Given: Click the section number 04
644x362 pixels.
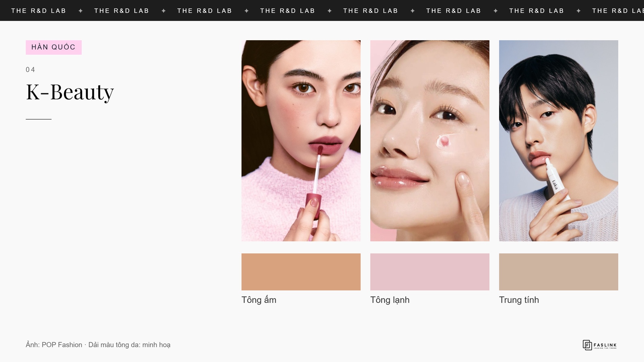Looking at the screenshot, I should (30, 70).
